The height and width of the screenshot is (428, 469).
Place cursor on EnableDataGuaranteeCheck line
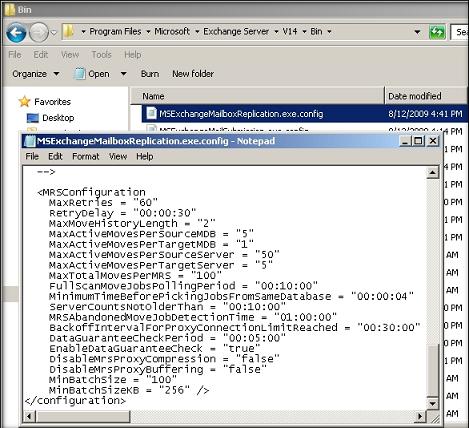155,349
